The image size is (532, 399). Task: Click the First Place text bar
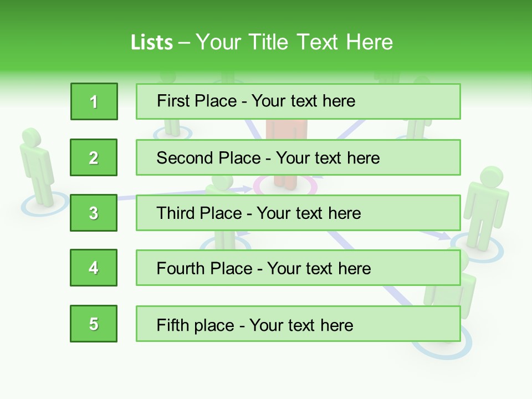coord(298,101)
